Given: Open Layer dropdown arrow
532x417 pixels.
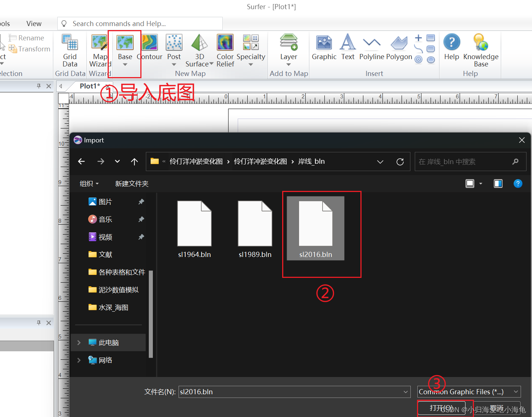Looking at the screenshot, I should click(x=289, y=65).
